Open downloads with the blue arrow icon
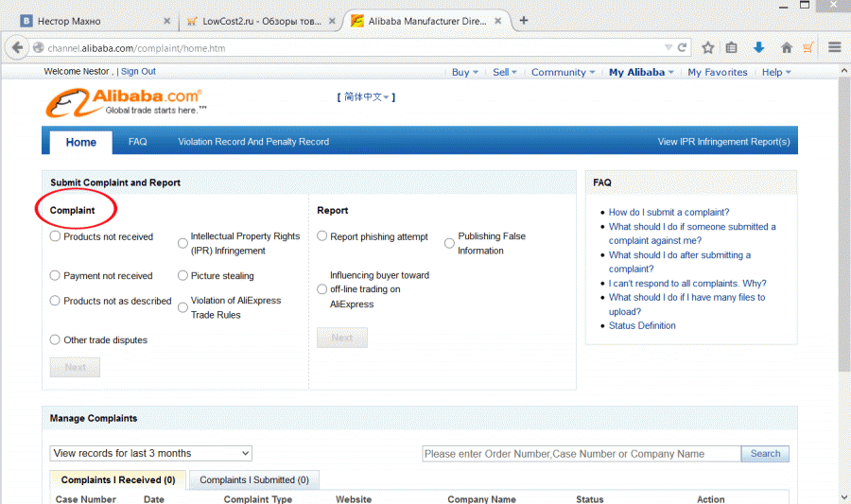This screenshot has width=851, height=504. [758, 47]
